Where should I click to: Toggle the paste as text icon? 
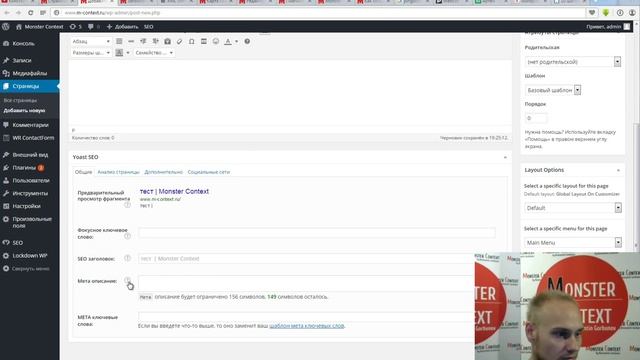tap(167, 41)
